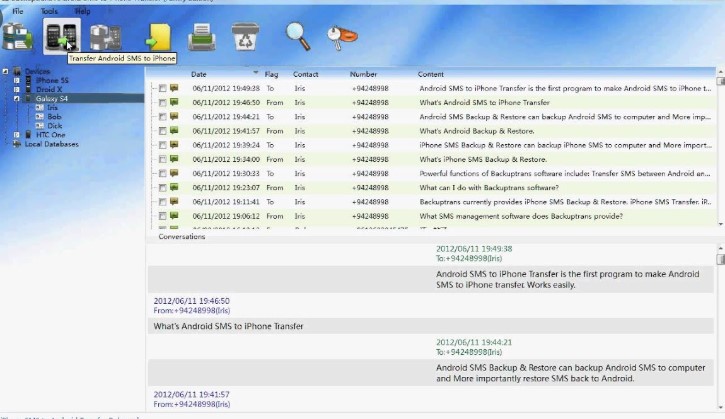Check the box for the 19:11:41 message
Viewport: 725px width, 419px height.
click(162, 202)
